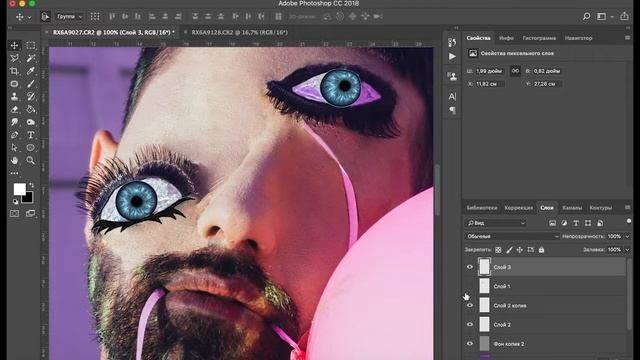640x360 pixels.
Task: Toggle lock image pixels brush icon
Action: [509, 249]
